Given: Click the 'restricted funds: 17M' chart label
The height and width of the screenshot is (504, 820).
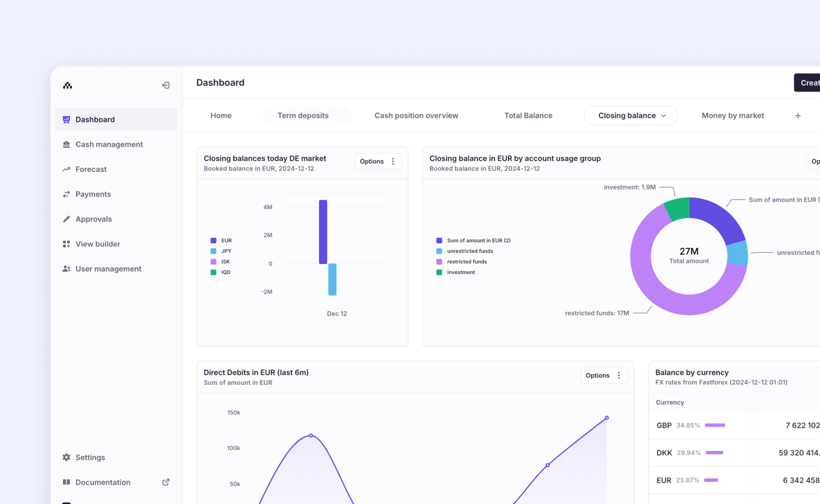Looking at the screenshot, I should tap(597, 313).
